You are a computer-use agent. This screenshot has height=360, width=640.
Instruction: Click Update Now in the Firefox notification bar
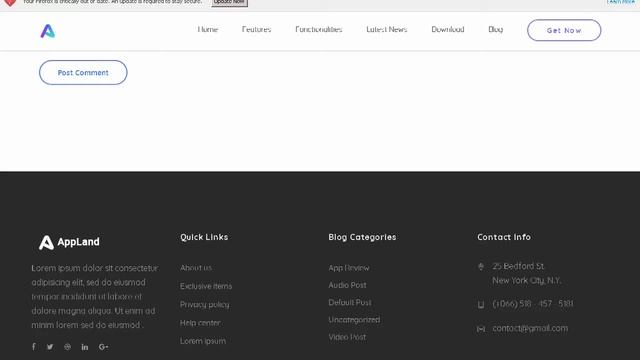point(229,2)
